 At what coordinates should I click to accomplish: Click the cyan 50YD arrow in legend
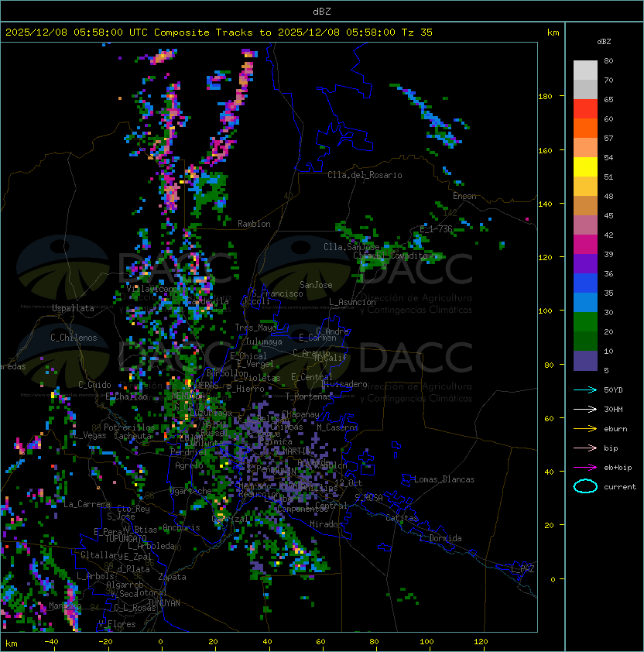(585, 389)
